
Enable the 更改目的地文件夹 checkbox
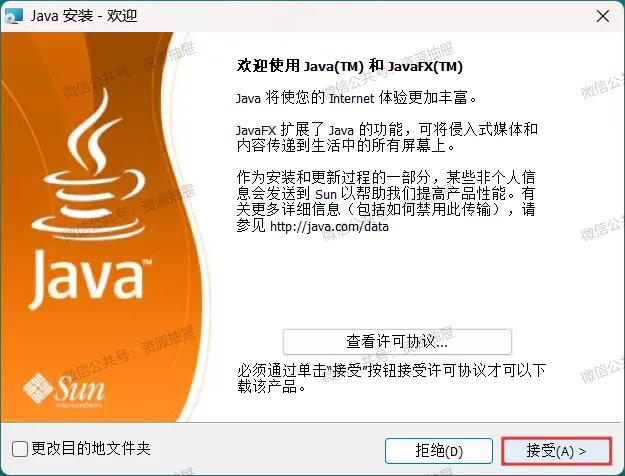pos(20,448)
